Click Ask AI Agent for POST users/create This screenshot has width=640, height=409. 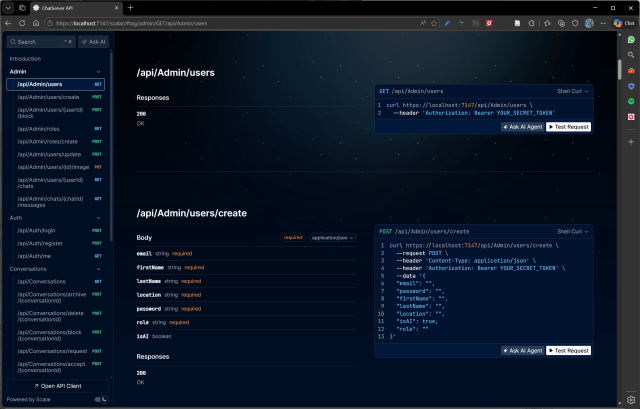tap(523, 351)
